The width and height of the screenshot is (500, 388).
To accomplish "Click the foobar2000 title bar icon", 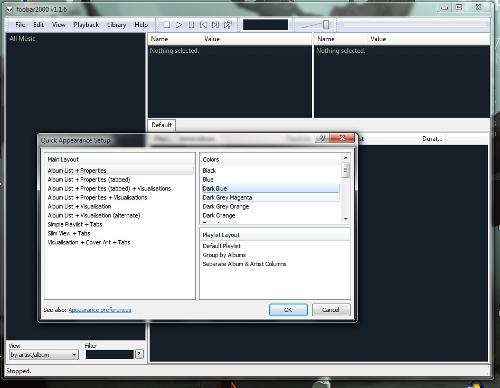I will pyautogui.click(x=10, y=10).
